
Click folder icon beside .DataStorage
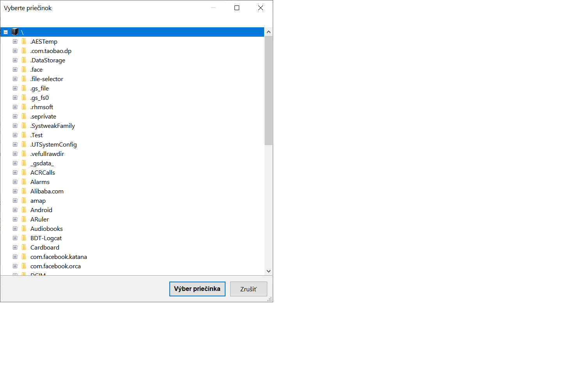[x=24, y=60]
